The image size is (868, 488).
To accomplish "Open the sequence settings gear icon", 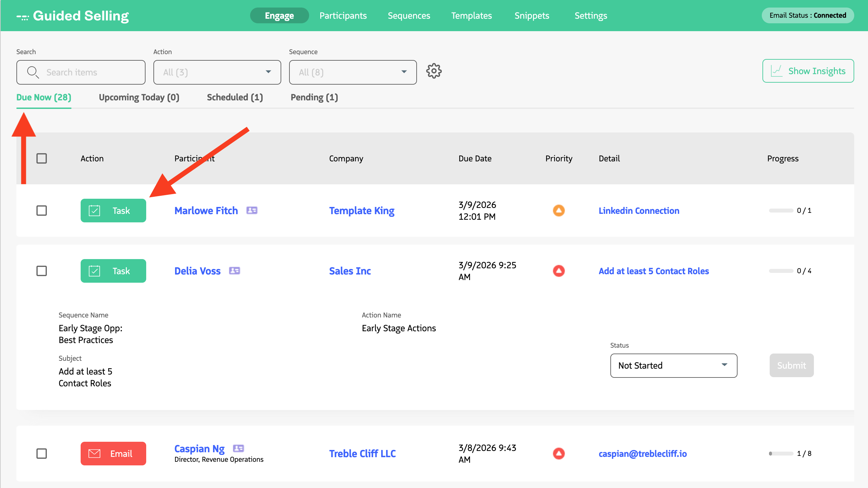I will (434, 71).
